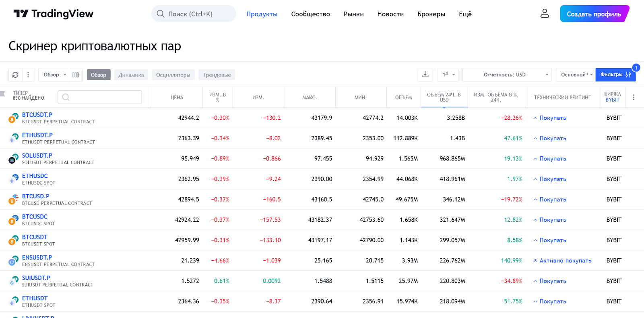Click the BTCUSD.P coin icon
Screen dimensions: 644x318
click(13, 199)
